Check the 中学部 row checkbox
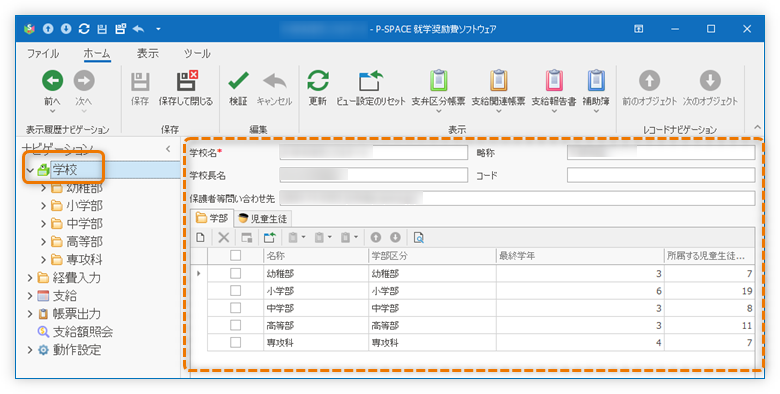This screenshot has width=780, height=394. coord(235,308)
